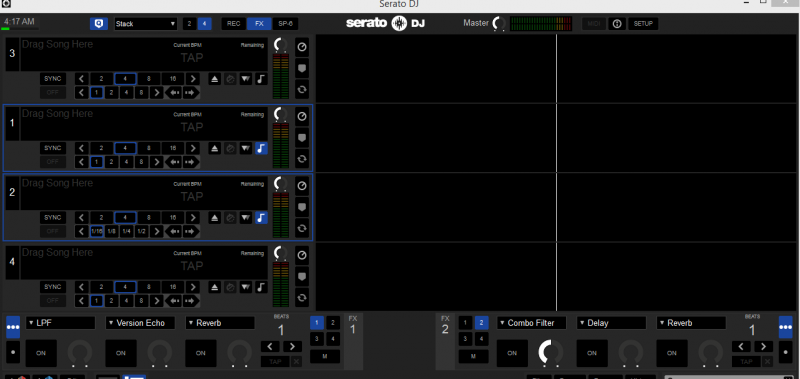This screenshot has height=379, width=800.
Task: Switch to 4-deck view
Action: click(205, 23)
